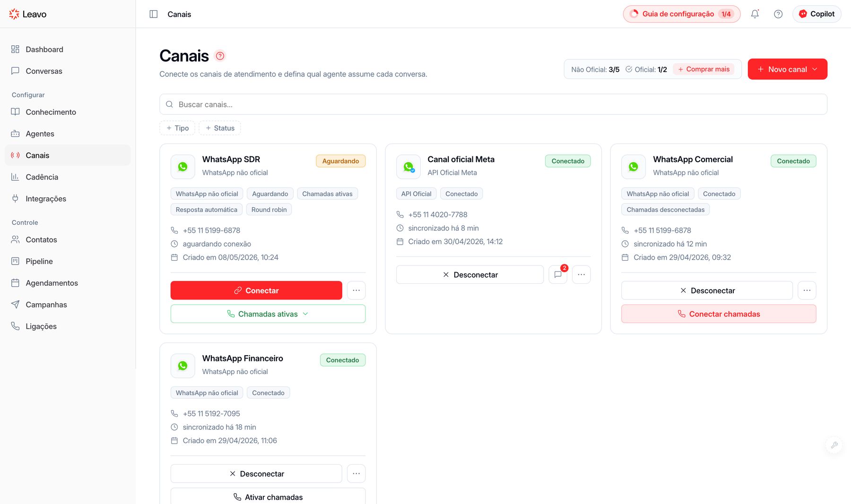Viewport: 851px width, 504px height.
Task: Open Conhecimento in sidebar
Action: 68,112
